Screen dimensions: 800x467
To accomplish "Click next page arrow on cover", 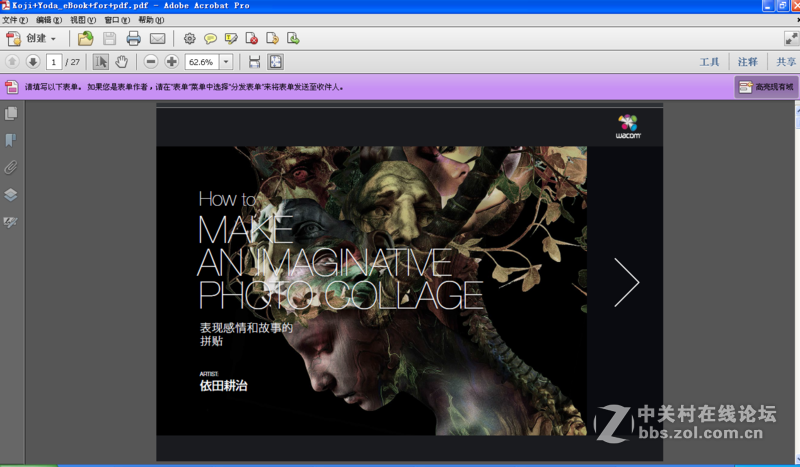I will (x=627, y=282).
